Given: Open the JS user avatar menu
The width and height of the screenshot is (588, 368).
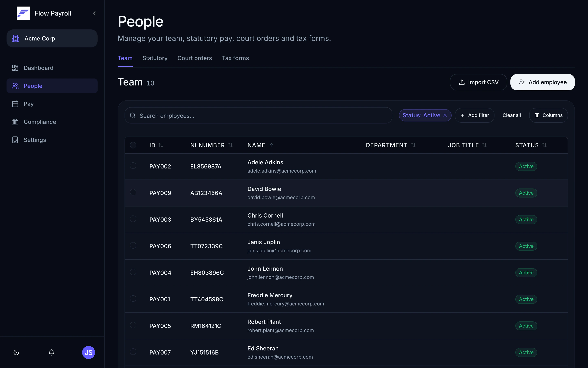Looking at the screenshot, I should pyautogui.click(x=88, y=352).
